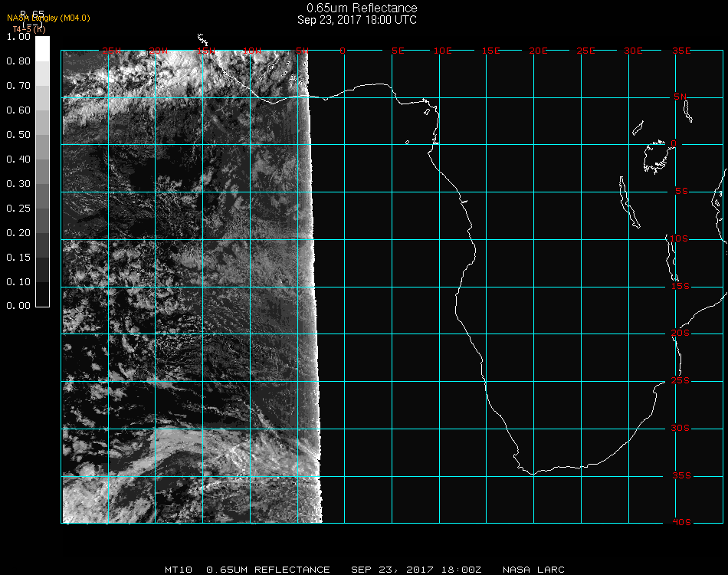Click the "0.50" colorbar scale value
The image size is (728, 575).
click(x=18, y=135)
